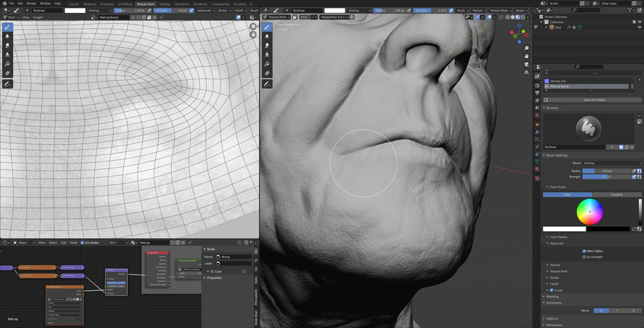This screenshot has width=644, height=328.
Task: Enable the Accumulate checkbox
Action: pos(584,257)
